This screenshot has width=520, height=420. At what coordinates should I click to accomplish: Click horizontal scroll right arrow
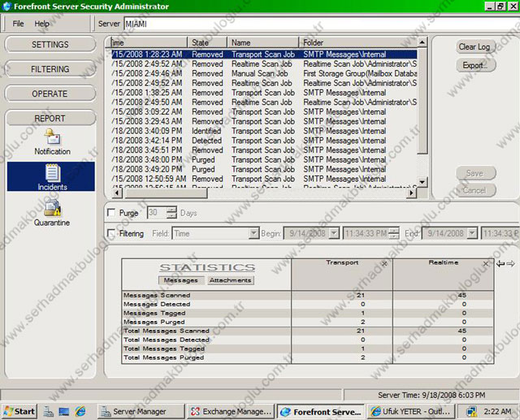[x=411, y=193]
